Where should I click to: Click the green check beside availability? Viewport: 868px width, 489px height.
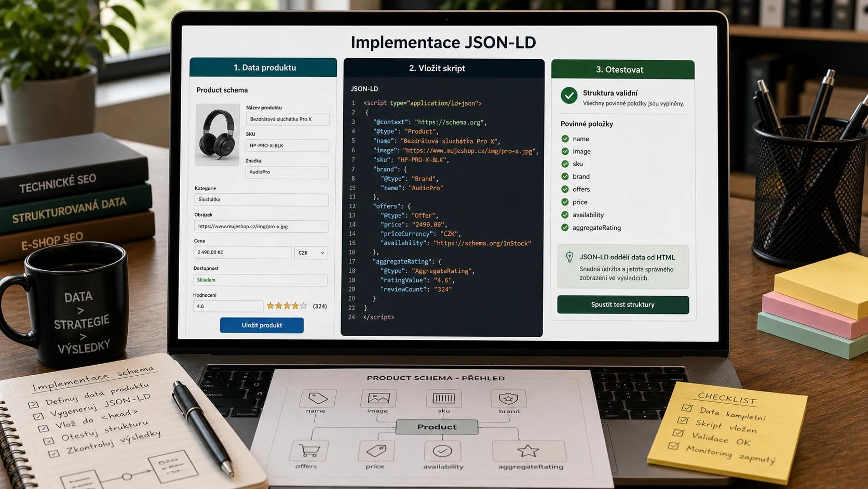click(x=565, y=215)
